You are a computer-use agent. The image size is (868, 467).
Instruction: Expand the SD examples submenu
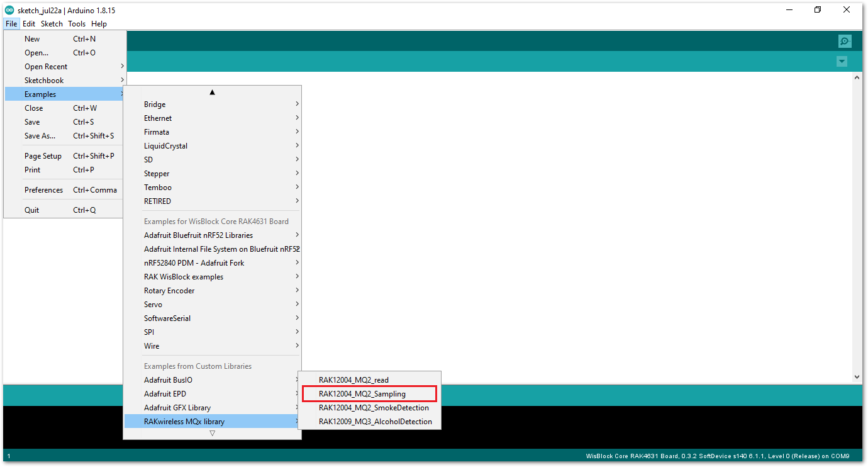point(213,160)
